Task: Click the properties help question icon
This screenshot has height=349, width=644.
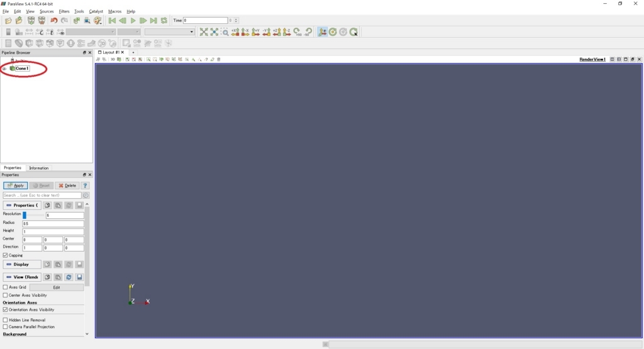Action: click(x=85, y=186)
